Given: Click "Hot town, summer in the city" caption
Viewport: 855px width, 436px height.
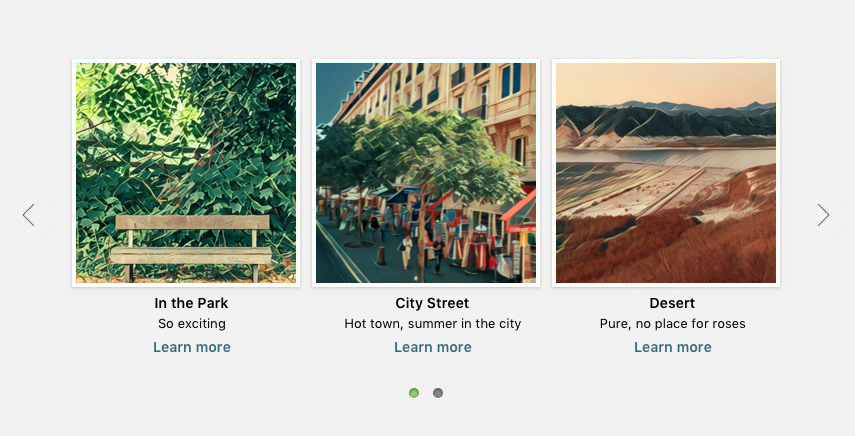Looking at the screenshot, I should pyautogui.click(x=433, y=324).
